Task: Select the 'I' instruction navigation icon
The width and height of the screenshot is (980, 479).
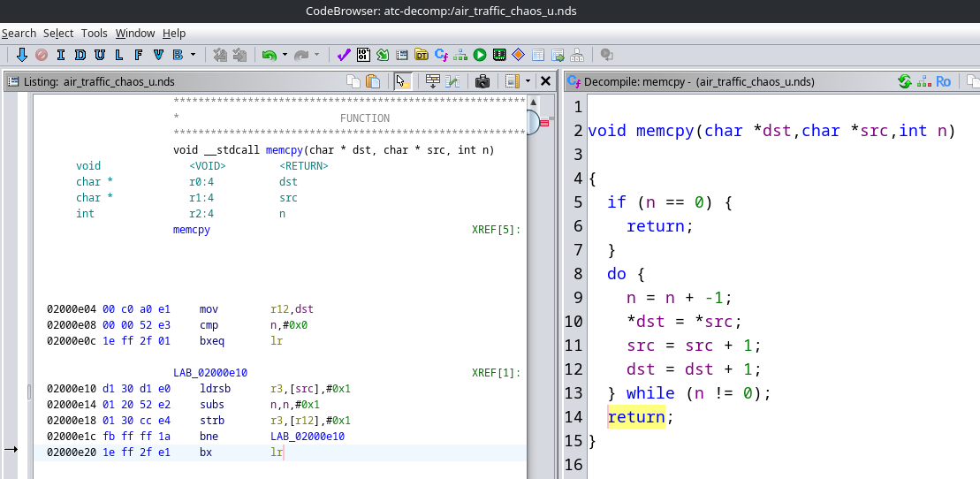Action: click(61, 55)
